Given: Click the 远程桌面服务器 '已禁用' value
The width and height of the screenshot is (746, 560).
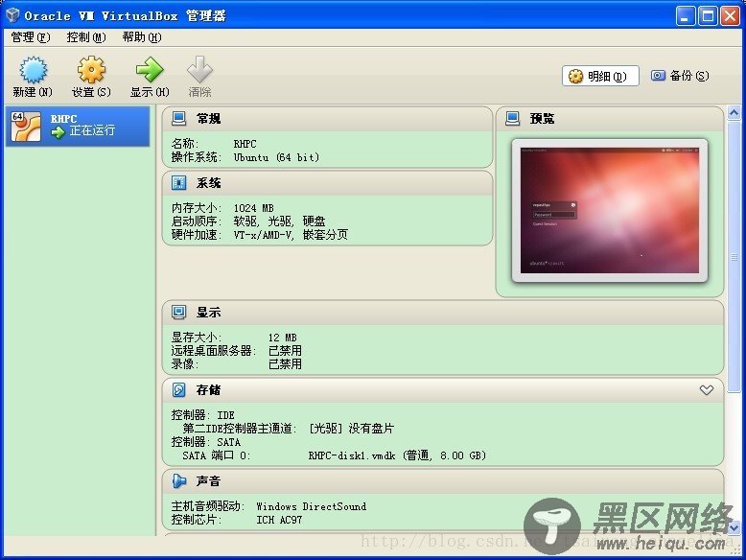Looking at the screenshot, I should [x=285, y=351].
